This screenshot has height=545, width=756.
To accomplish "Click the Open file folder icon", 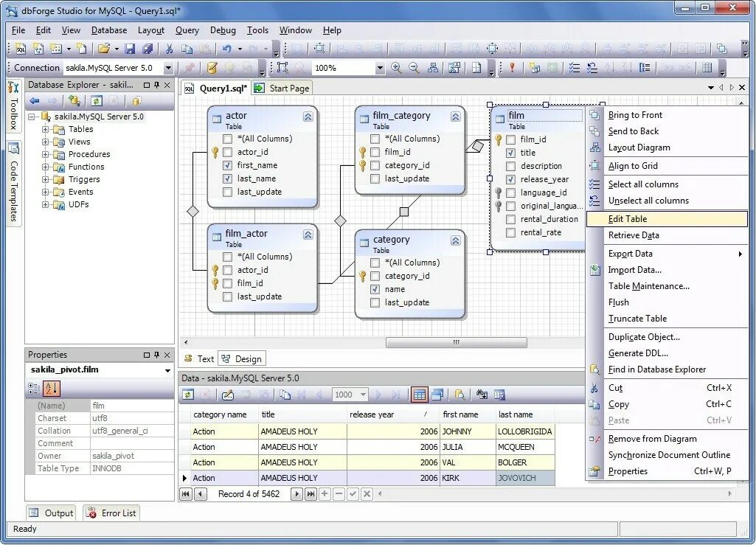I will coord(104,48).
